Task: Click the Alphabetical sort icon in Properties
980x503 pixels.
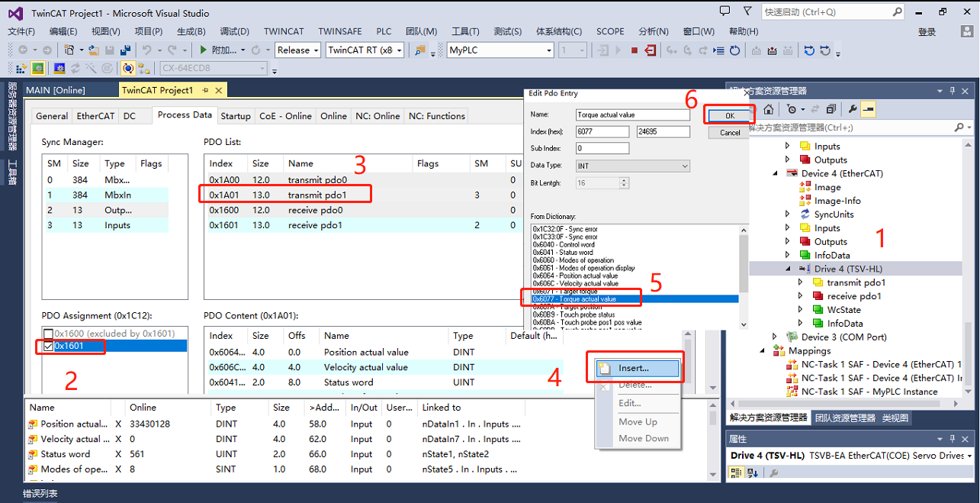Action: [753, 473]
